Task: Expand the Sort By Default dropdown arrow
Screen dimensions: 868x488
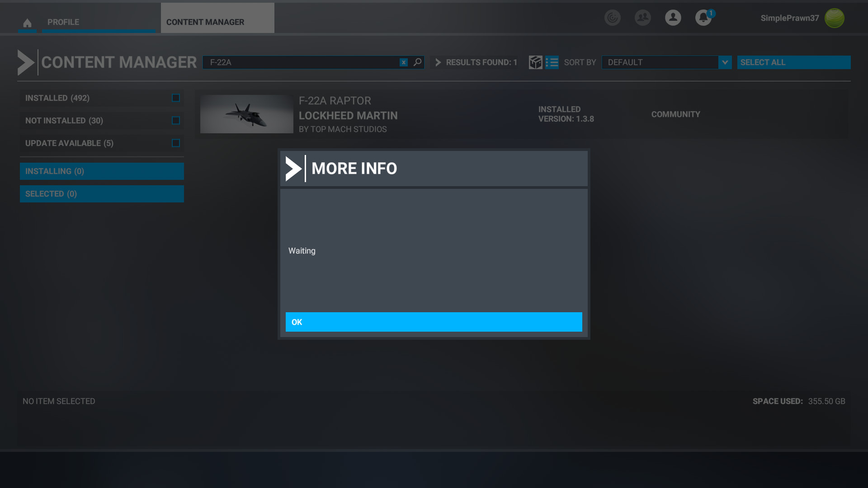Action: (x=725, y=62)
